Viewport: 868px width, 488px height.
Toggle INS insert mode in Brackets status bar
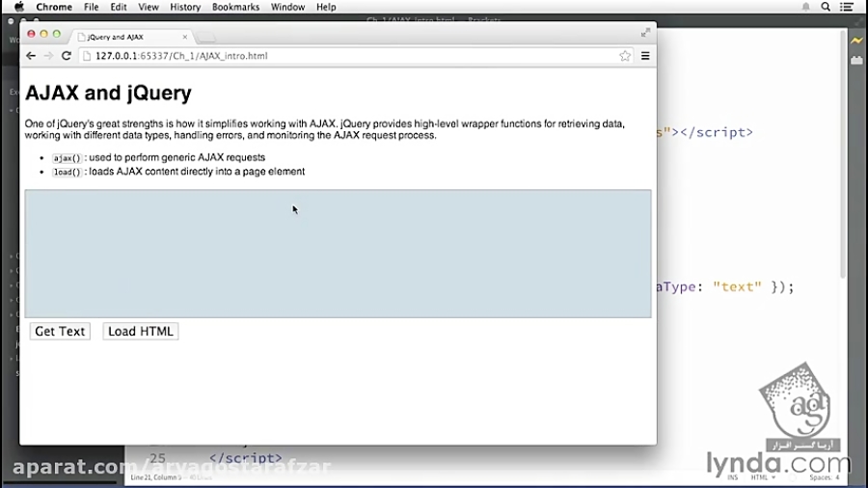click(732, 477)
